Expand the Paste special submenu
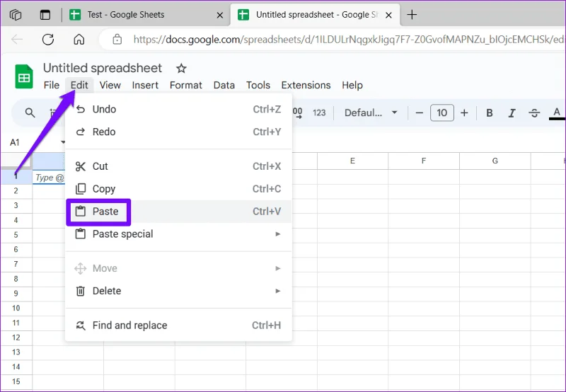 (x=178, y=234)
